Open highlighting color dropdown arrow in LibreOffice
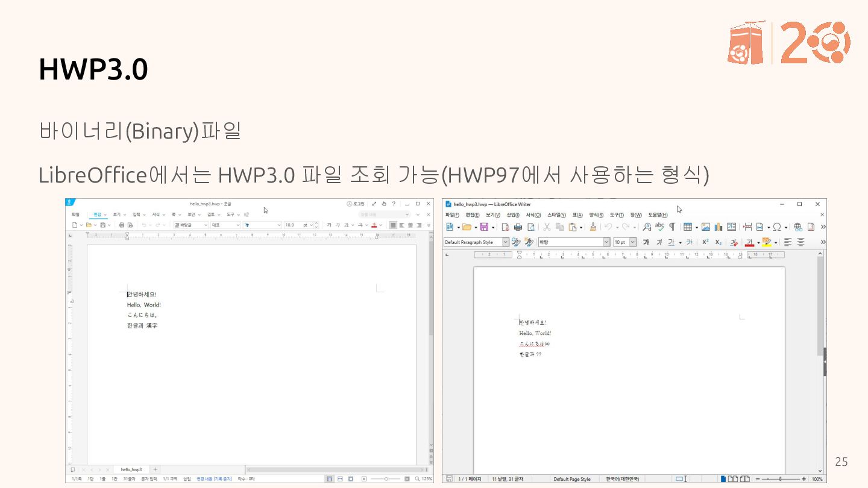Viewport: 868px width, 488px height. [x=775, y=243]
